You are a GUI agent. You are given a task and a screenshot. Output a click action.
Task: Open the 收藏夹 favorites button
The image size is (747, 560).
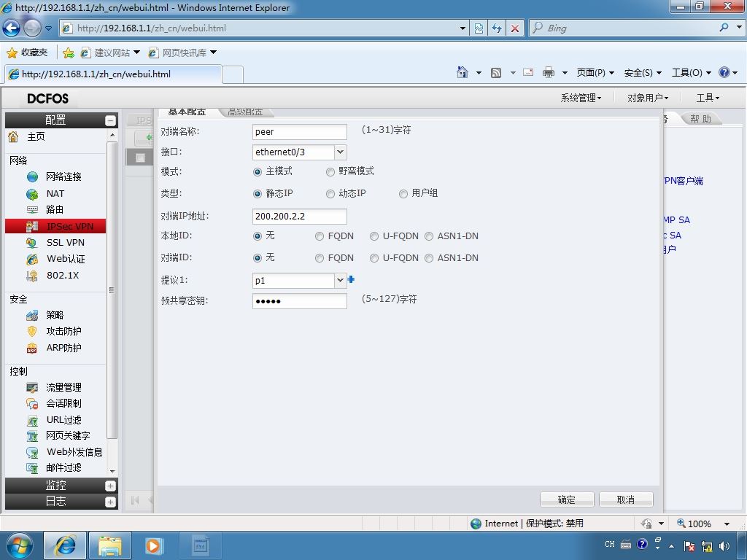pos(28,52)
